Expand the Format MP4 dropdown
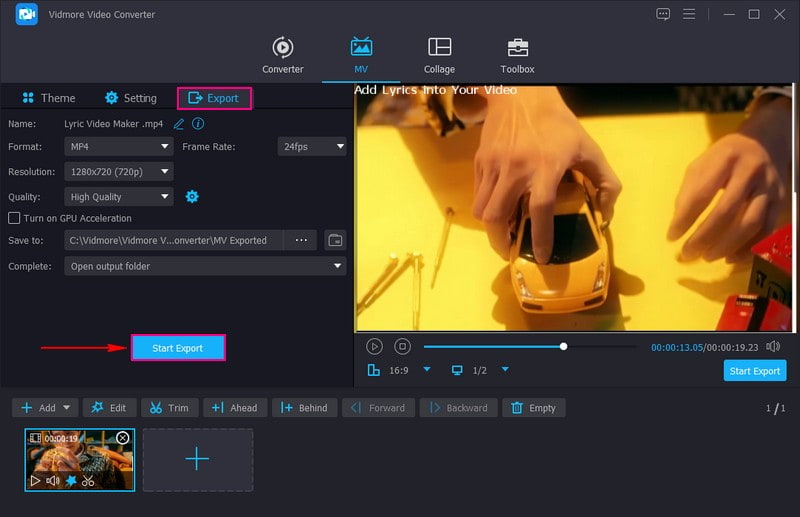The width and height of the screenshot is (800, 517). click(x=119, y=146)
